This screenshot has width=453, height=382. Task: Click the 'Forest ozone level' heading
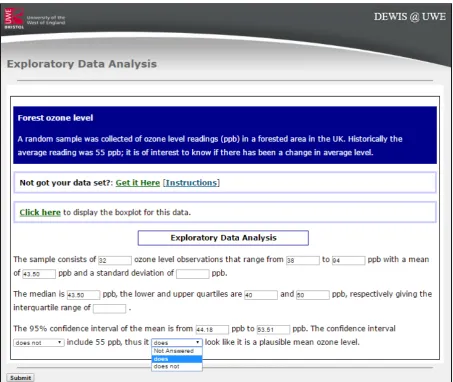tap(55, 118)
